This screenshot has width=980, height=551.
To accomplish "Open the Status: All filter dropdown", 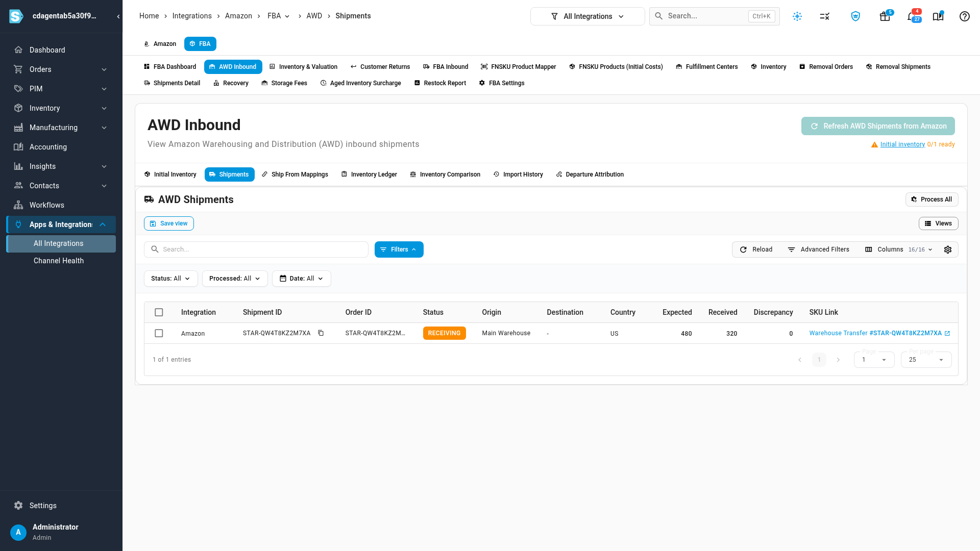I will pos(170,279).
